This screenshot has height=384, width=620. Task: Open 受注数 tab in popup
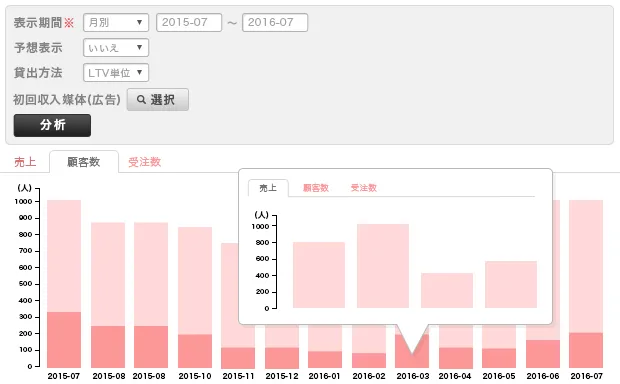click(x=363, y=188)
